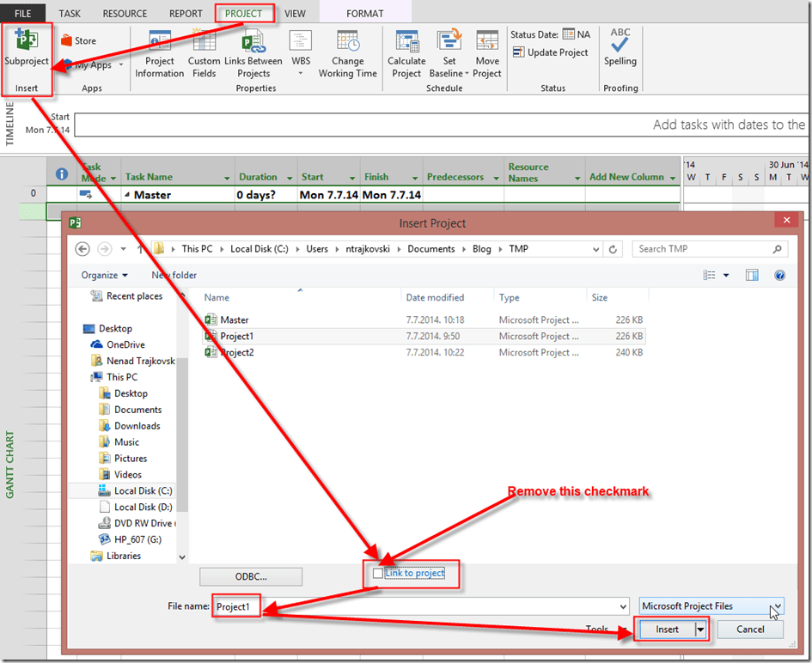Click the Search TMP field
Screen dimensions: 812x663
pos(705,249)
